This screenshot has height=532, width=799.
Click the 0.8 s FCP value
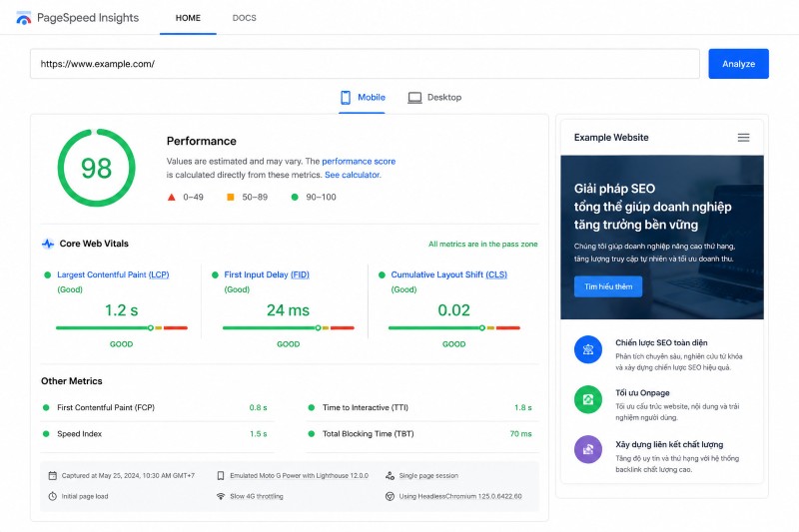point(259,407)
